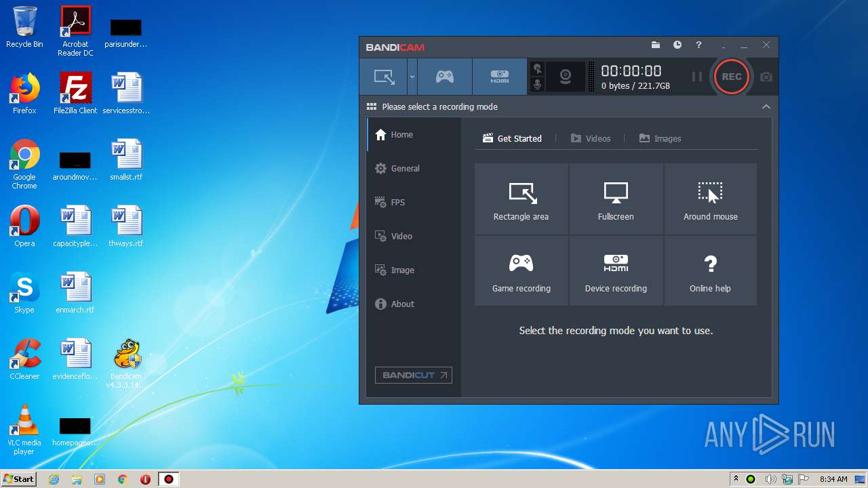The height and width of the screenshot is (488, 868).
Task: Switch to the Videos tab
Action: (591, 138)
